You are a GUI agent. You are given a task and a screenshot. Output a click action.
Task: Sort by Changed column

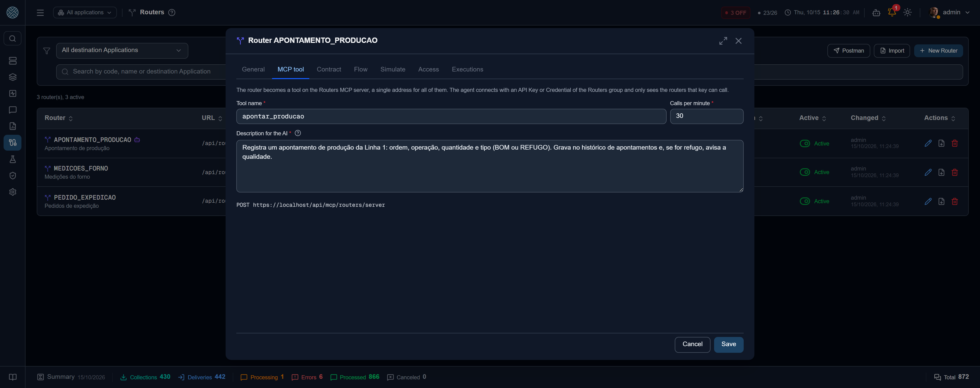868,118
